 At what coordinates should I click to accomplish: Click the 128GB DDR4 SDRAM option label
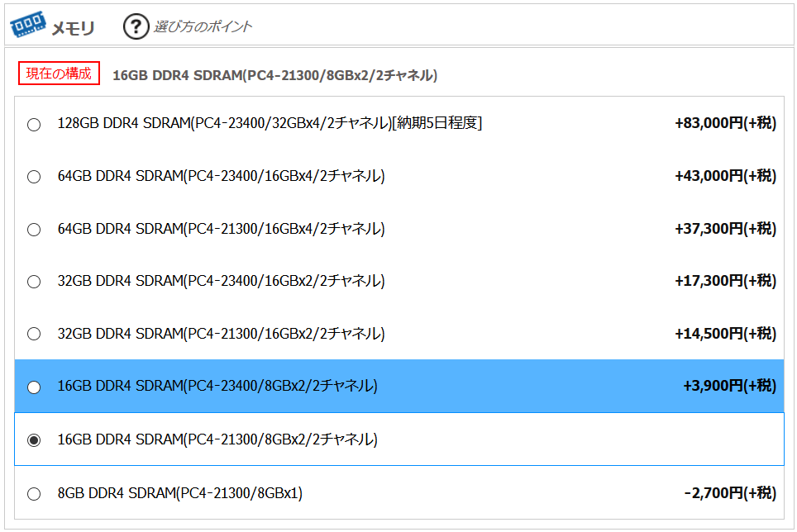tap(270, 123)
